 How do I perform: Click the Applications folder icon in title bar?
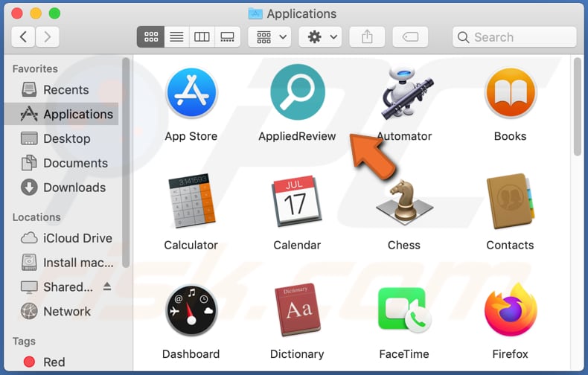(255, 13)
